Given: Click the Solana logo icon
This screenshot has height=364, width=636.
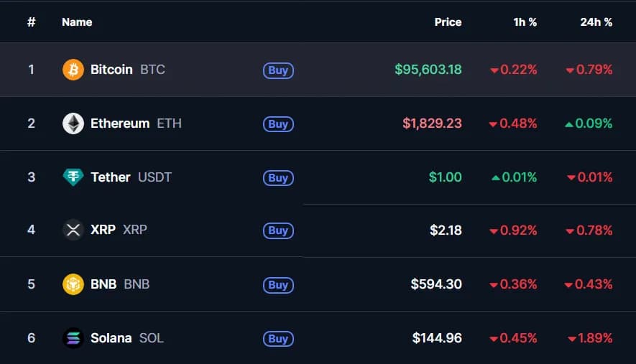Looking at the screenshot, I should 73,338.
